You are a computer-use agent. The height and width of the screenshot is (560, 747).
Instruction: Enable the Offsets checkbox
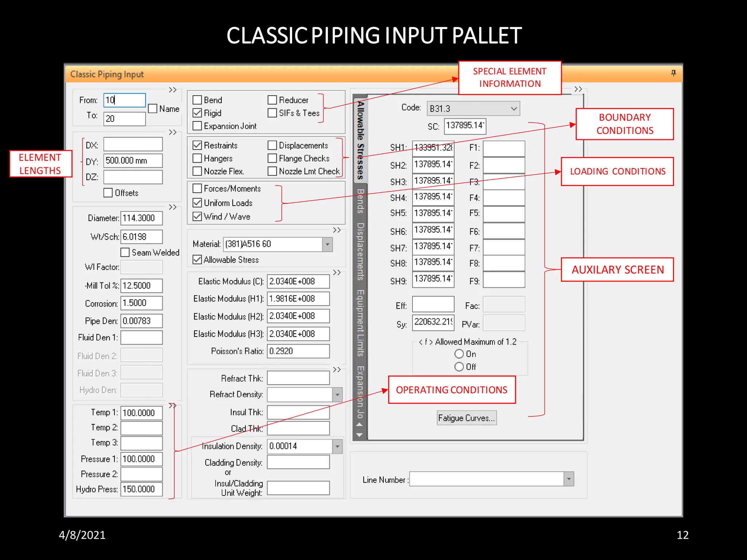(108, 192)
